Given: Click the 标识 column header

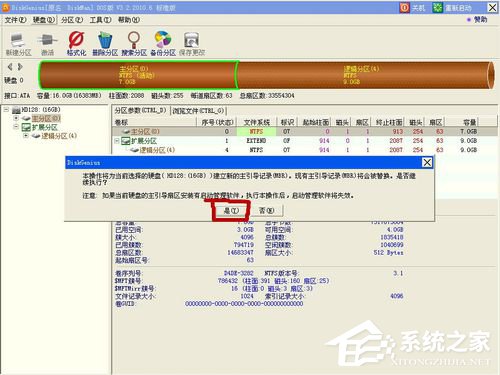Looking at the screenshot, I should 287,122.
